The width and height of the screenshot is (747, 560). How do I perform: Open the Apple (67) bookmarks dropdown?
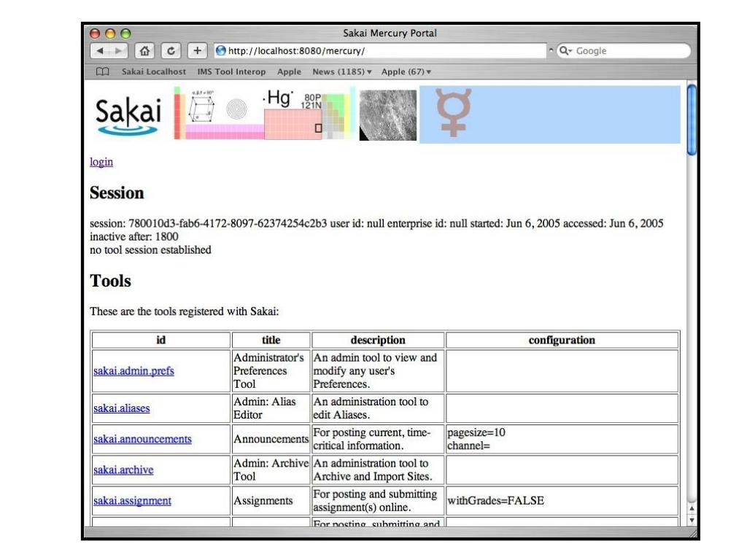pos(406,71)
